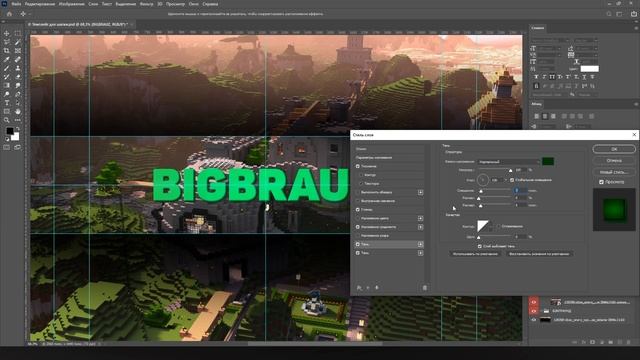Select the Brush tool
The width and height of the screenshot is (640, 360).
tap(7, 68)
